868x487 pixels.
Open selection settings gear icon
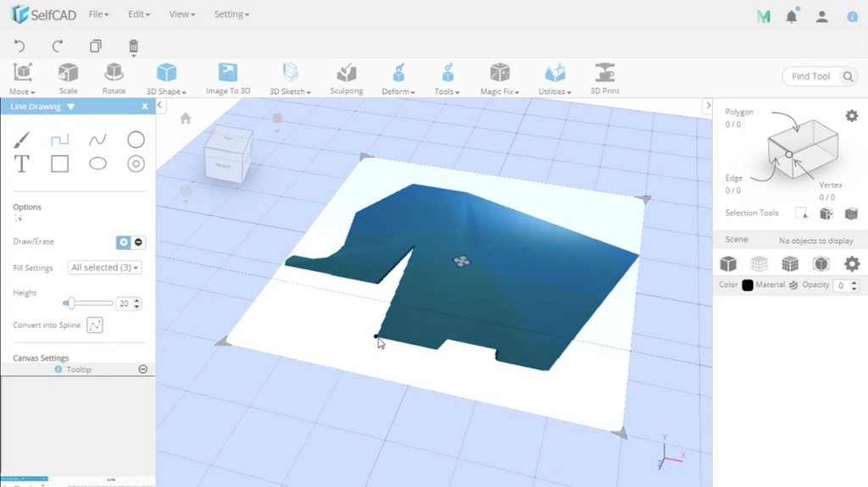coord(851,116)
